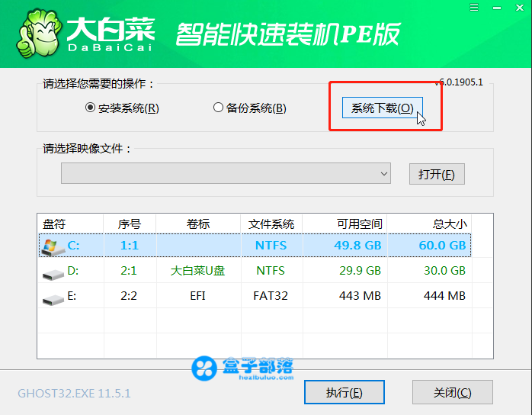
Task: Click the EFI volume label
Action: point(198,296)
